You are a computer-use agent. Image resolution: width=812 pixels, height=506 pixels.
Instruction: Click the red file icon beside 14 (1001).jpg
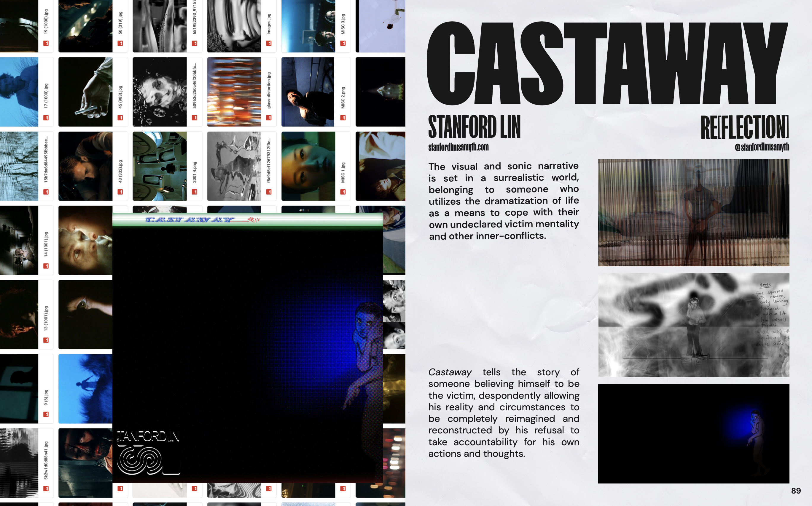click(x=46, y=266)
